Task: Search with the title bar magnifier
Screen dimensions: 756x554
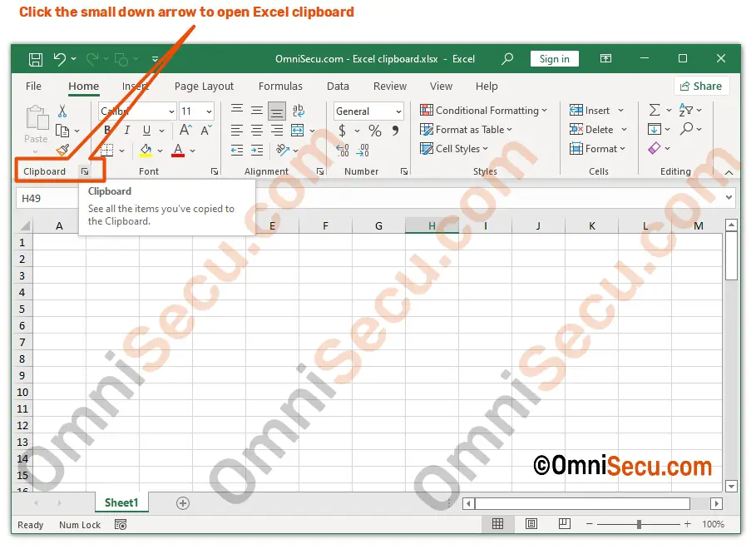Action: point(507,59)
